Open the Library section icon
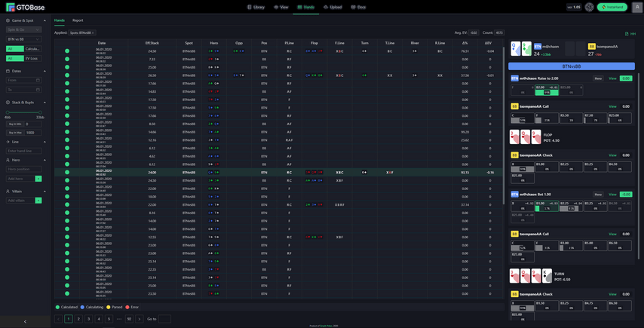 [x=250, y=7]
